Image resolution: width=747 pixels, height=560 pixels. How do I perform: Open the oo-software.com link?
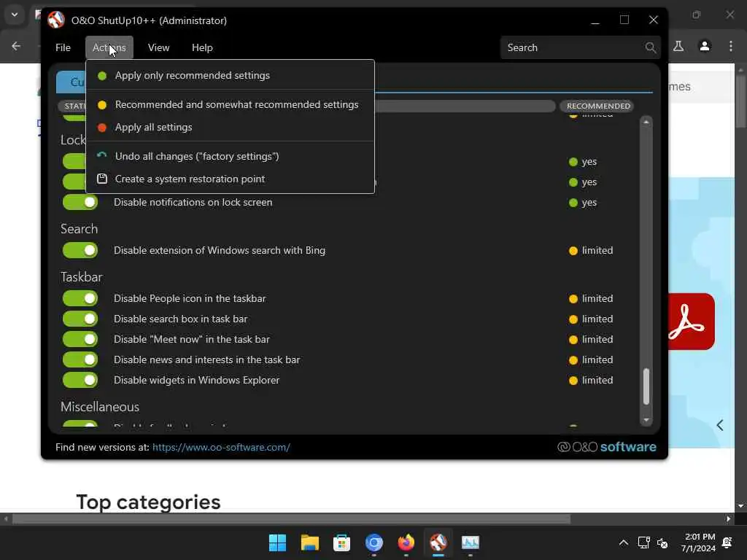(221, 447)
